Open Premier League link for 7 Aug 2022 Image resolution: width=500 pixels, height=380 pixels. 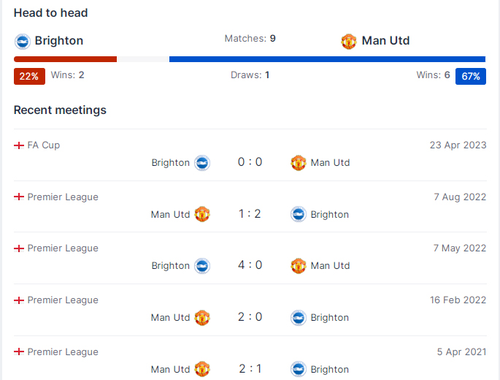(63, 197)
